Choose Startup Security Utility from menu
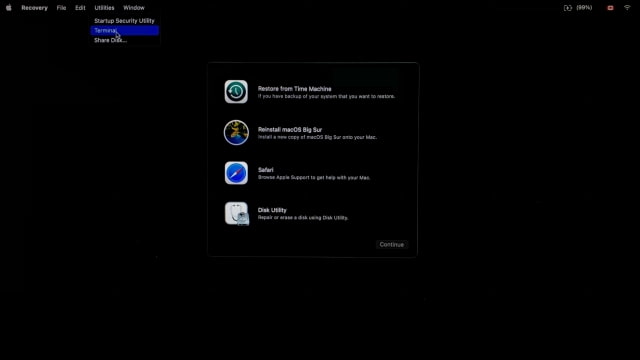The width and height of the screenshot is (640, 360). coord(124,21)
